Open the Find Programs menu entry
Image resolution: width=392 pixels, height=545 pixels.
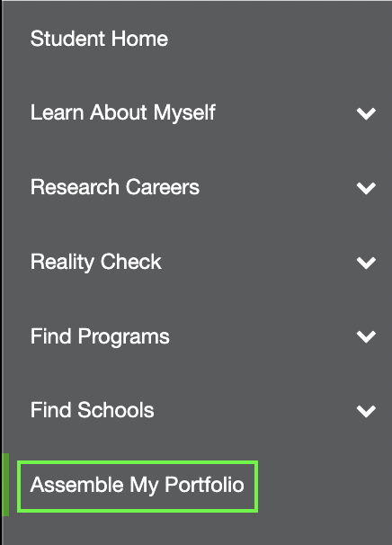[100, 336]
